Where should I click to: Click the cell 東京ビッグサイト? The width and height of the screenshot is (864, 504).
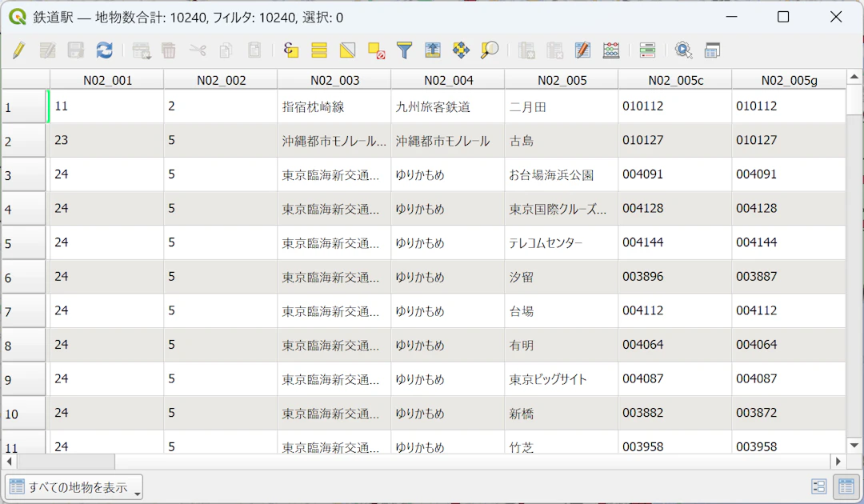coord(561,379)
